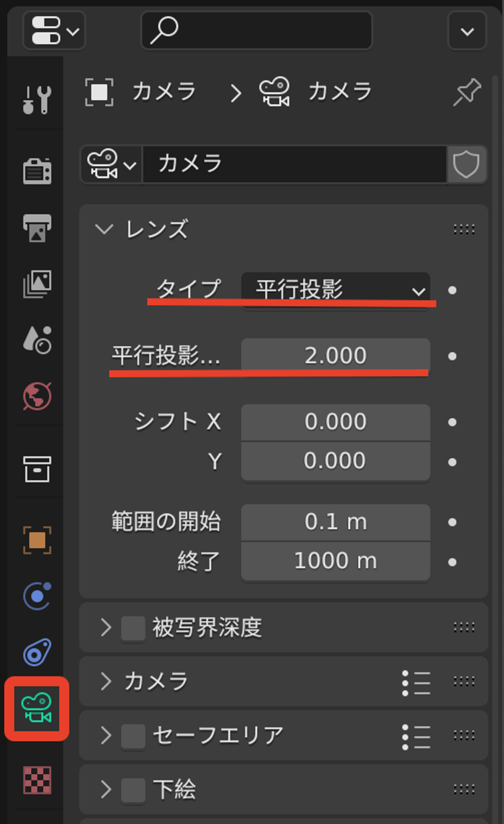Open the World properties tab
The image size is (504, 824).
(37, 396)
